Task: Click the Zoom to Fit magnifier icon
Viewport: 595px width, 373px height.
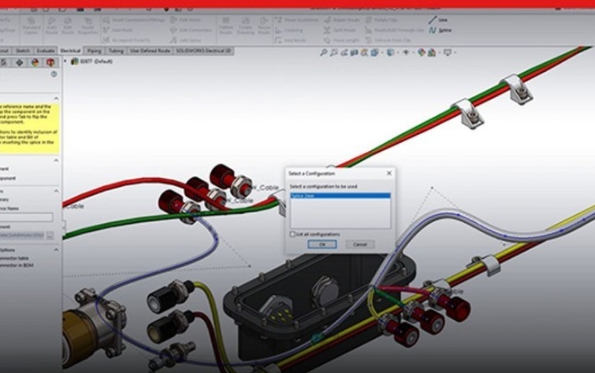Action: coord(323,52)
